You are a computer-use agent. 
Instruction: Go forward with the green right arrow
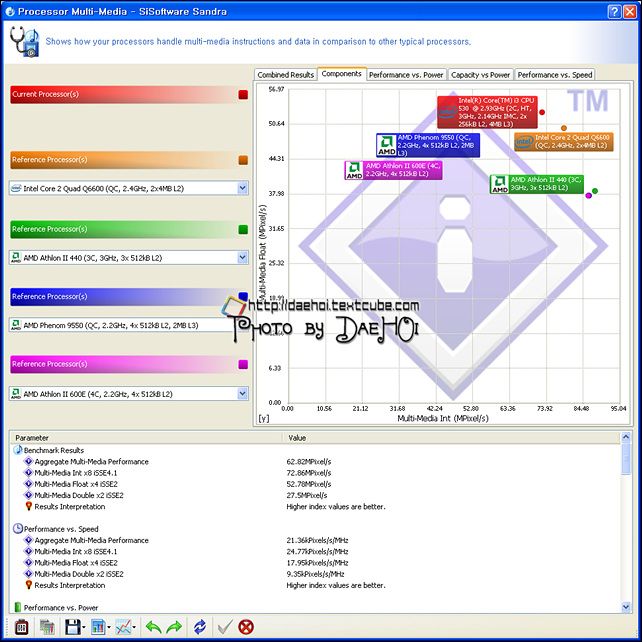[x=174, y=627]
